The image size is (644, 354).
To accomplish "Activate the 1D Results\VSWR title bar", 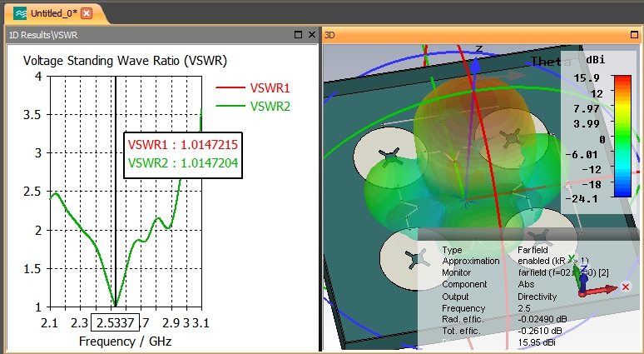I will coord(125,35).
